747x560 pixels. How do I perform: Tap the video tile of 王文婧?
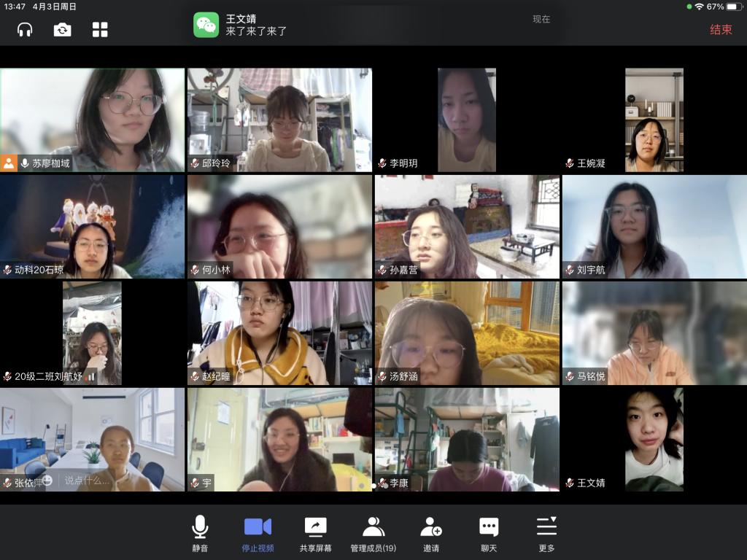coord(654,439)
